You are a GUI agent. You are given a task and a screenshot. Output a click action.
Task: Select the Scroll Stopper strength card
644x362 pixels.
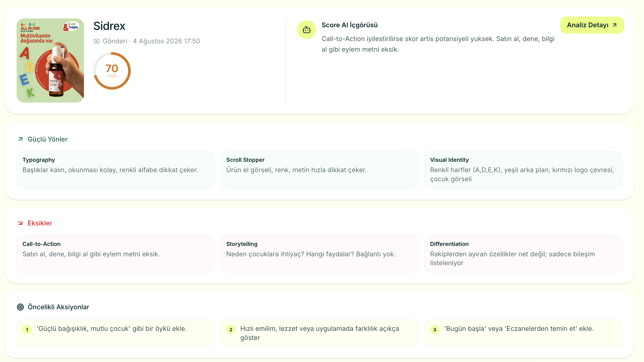[319, 170]
